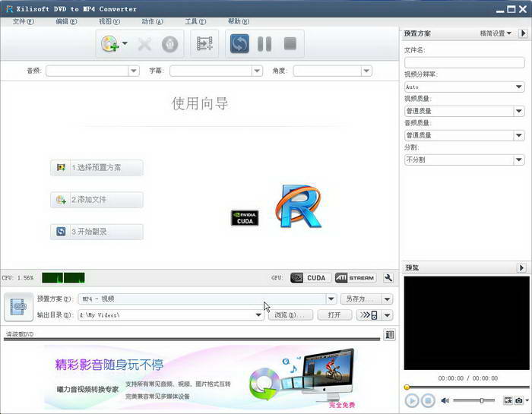Open the add DVD dropdown arrow

click(x=125, y=43)
